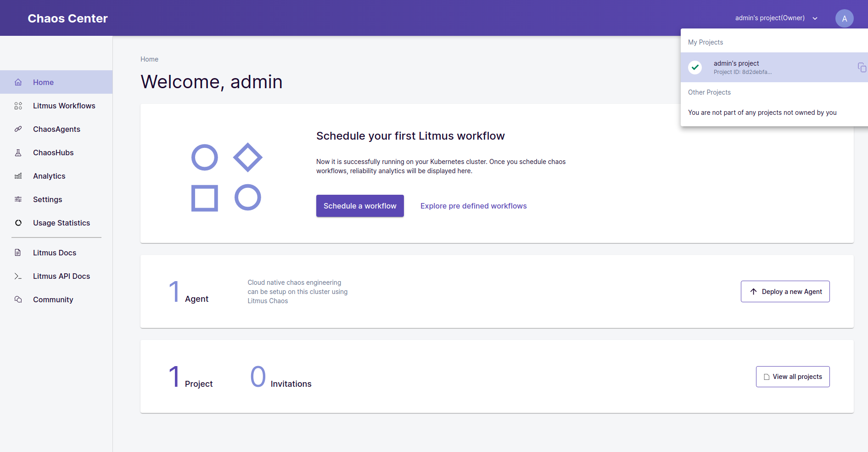The width and height of the screenshot is (868, 452).
Task: Open Litmus API Docs link
Action: (x=56, y=276)
